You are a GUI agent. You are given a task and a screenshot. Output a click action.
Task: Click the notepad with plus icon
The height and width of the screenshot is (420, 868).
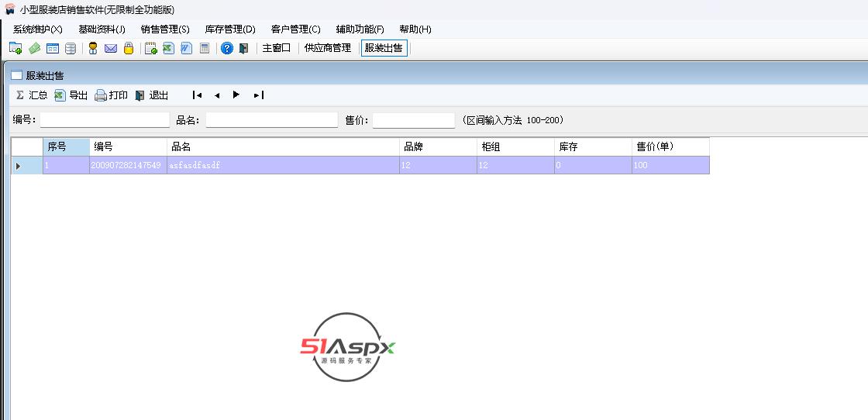[x=151, y=48]
